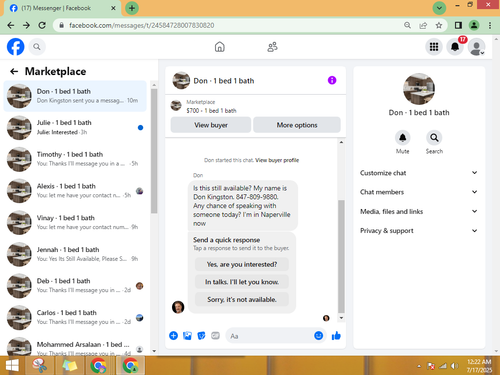Send quick response 'Sorry, it's not available.'
This screenshot has height=375, width=500.
[x=242, y=299]
